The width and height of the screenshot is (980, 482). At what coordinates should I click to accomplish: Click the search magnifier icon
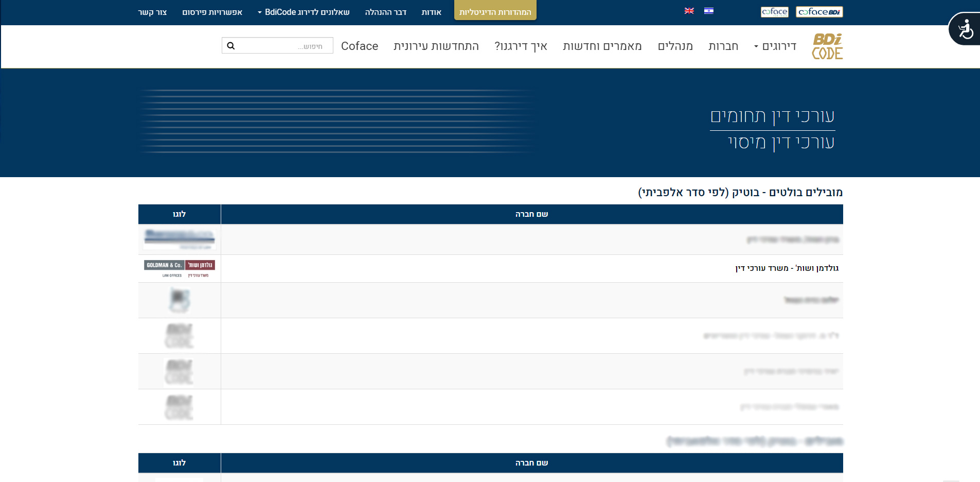click(x=231, y=46)
